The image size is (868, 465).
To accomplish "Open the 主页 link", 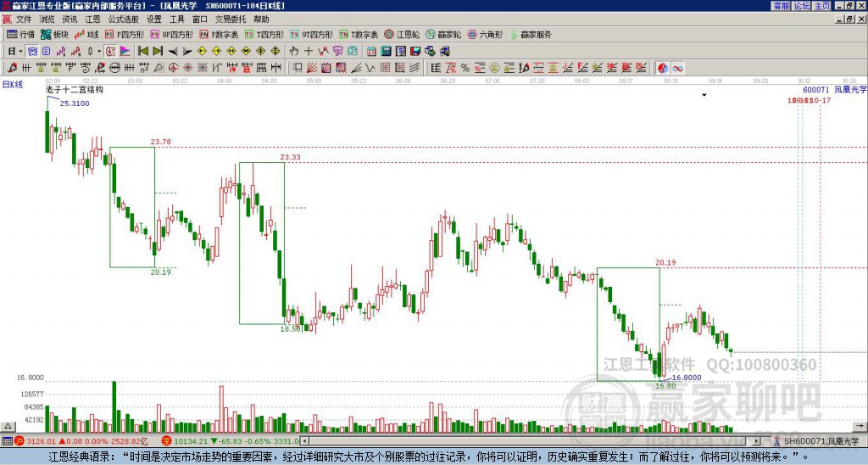I will point(822,6).
